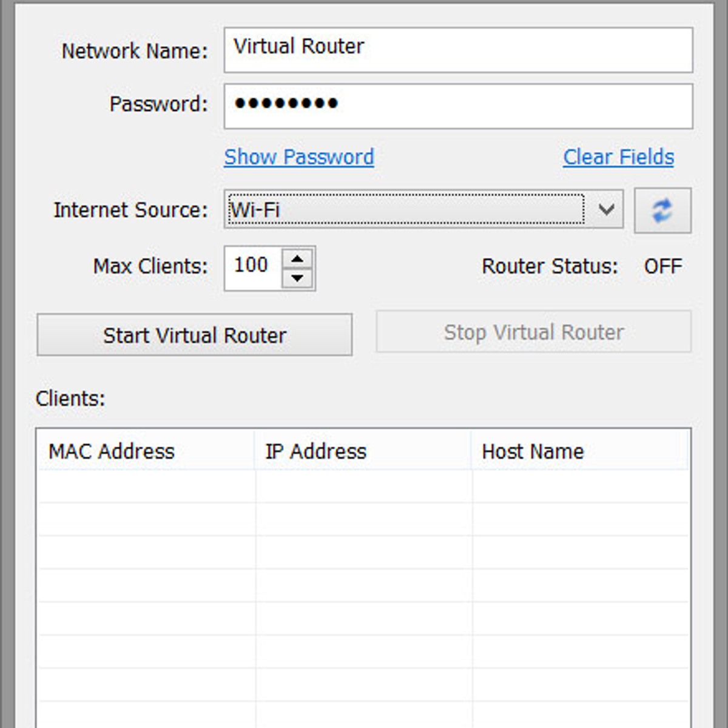Click the Network Name: label
728x728 pixels.
[x=135, y=51]
